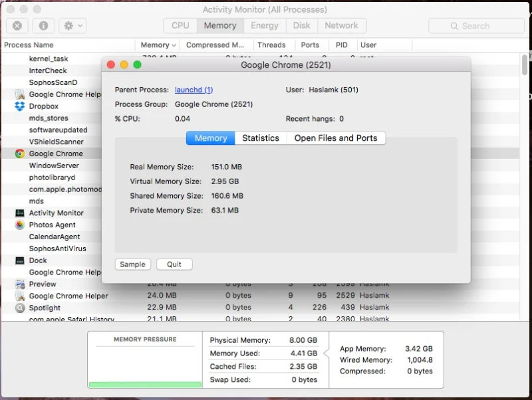The height and width of the screenshot is (400, 532).
Task: Sort by Compressed Memory column
Action: 215,45
